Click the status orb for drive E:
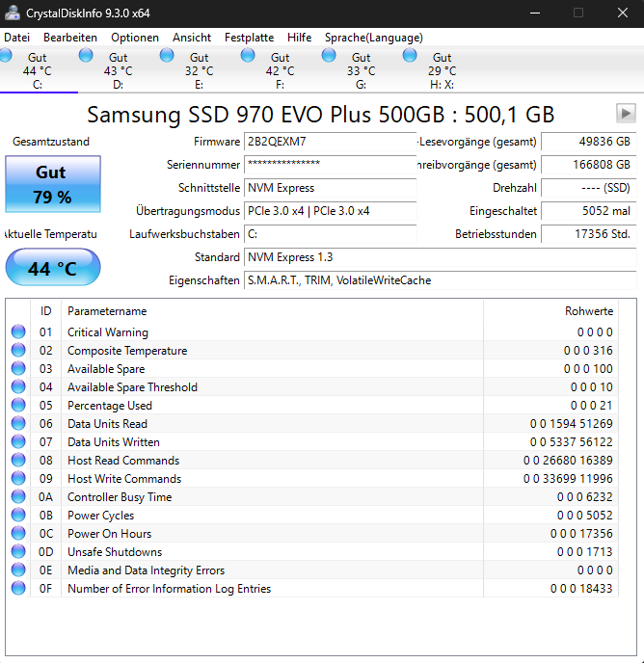Screen dimensions: 644x663 tap(167, 55)
